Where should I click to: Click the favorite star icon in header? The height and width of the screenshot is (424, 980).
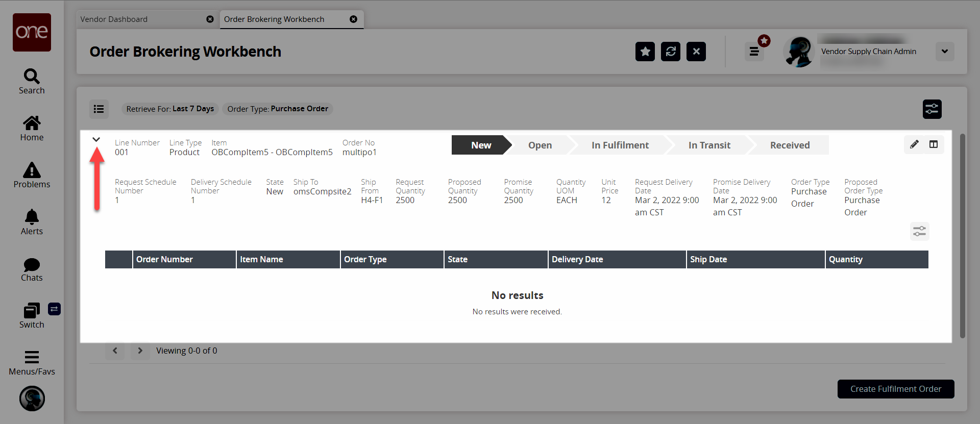tap(645, 52)
